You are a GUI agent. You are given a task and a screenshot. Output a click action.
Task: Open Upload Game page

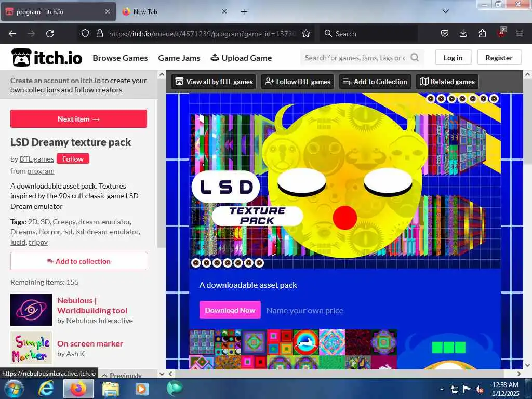point(241,58)
